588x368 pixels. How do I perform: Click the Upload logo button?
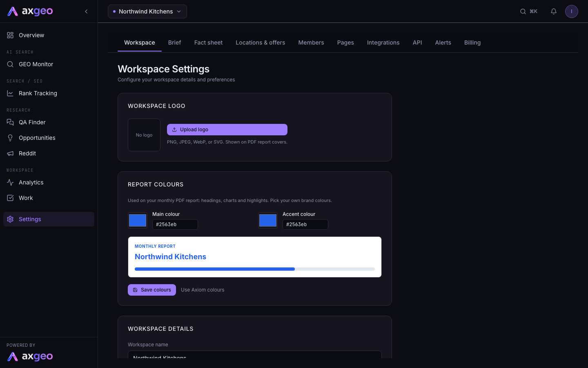pos(227,130)
